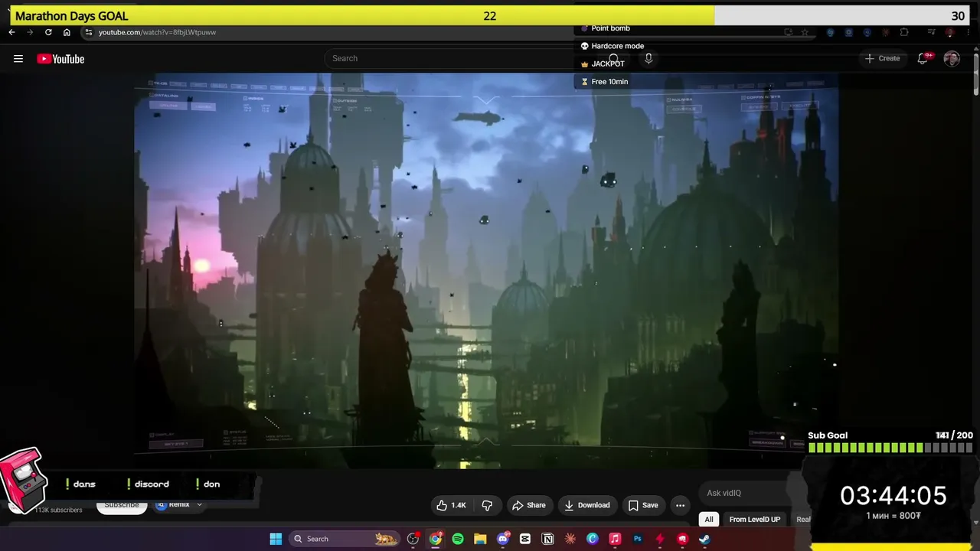Select the Free 10min overlay entry
This screenshot has width=980, height=551.
(604, 82)
